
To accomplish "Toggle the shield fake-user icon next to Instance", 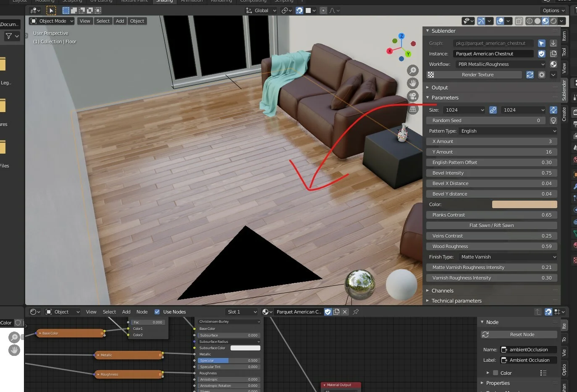I will (541, 54).
